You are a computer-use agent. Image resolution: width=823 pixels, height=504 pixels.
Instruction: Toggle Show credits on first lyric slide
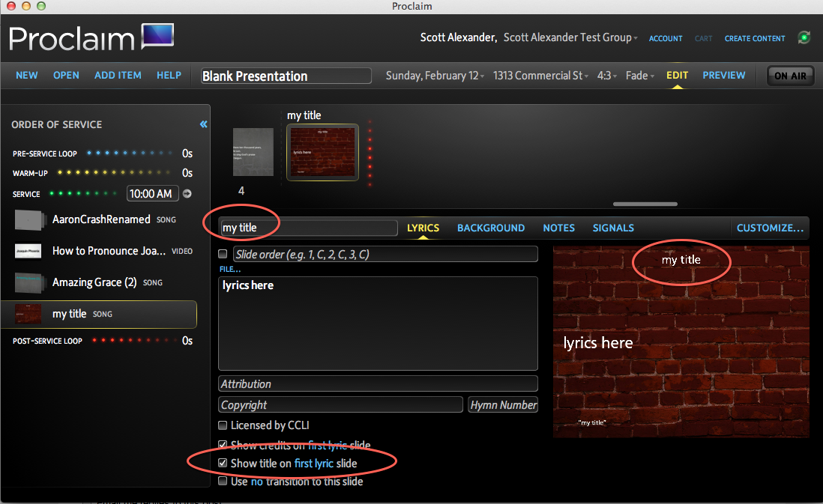(223, 445)
